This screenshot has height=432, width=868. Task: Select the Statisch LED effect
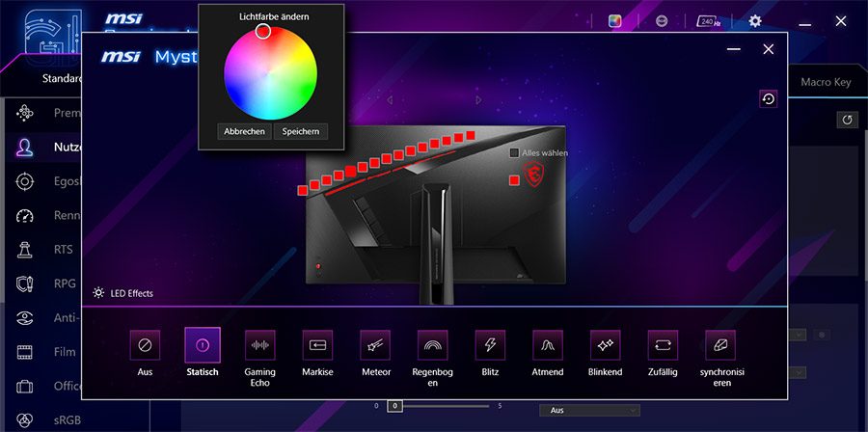coord(203,344)
